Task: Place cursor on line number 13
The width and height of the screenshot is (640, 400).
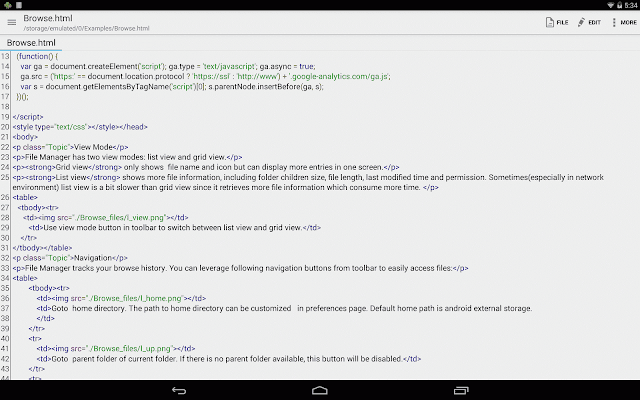Action: click(x=5, y=56)
